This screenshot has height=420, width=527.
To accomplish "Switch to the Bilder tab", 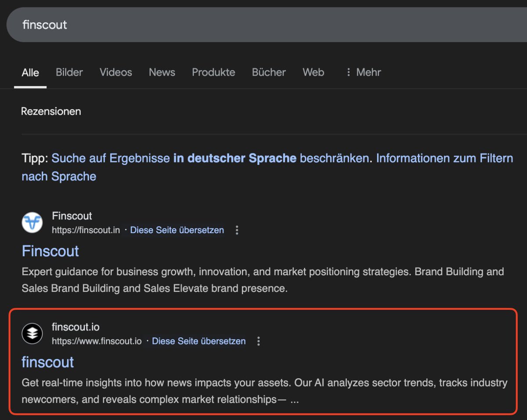I will [x=69, y=72].
